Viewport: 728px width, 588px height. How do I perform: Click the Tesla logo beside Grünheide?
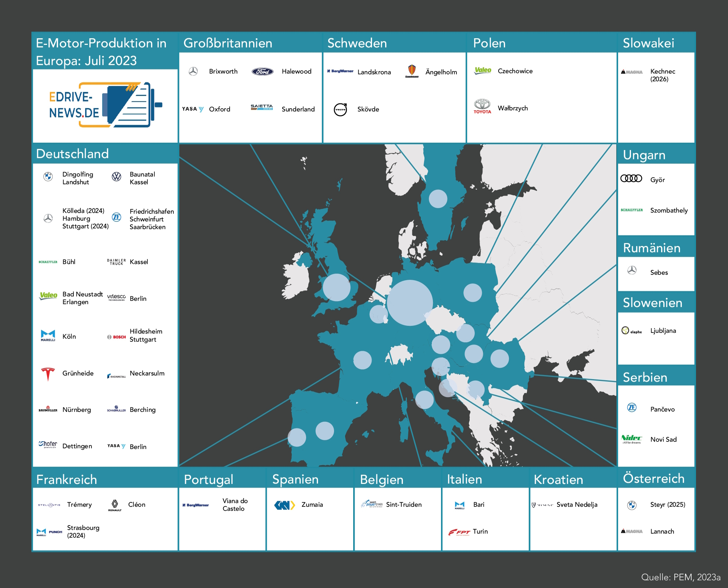click(x=48, y=374)
